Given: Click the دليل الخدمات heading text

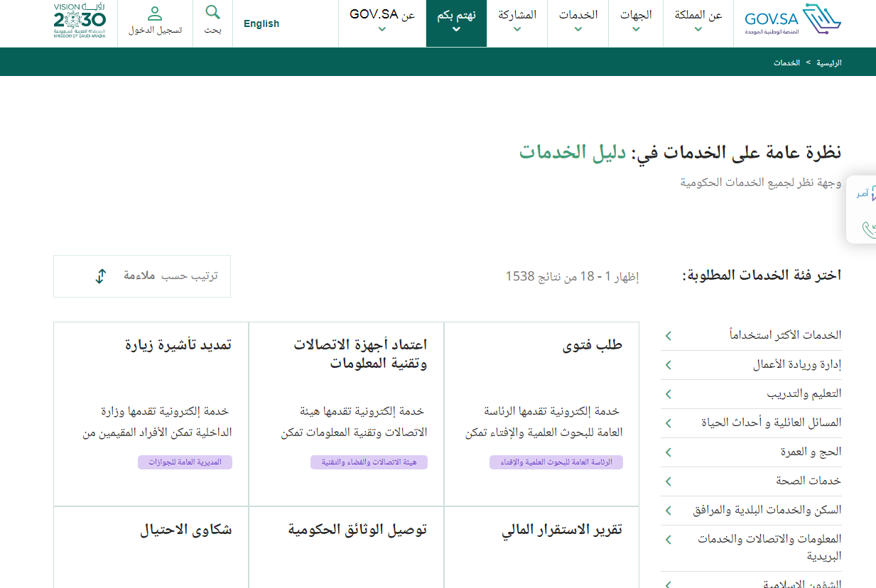Looking at the screenshot, I should coord(573,152).
